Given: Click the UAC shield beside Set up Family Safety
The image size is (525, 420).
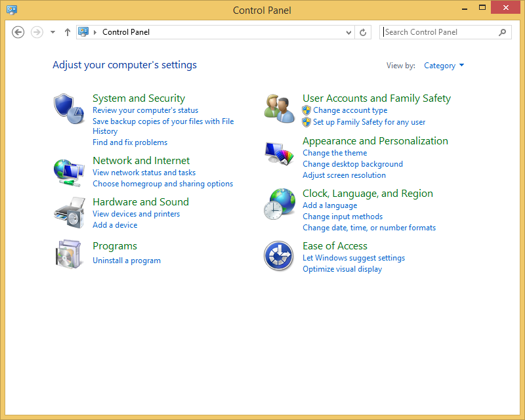Looking at the screenshot, I should click(306, 122).
